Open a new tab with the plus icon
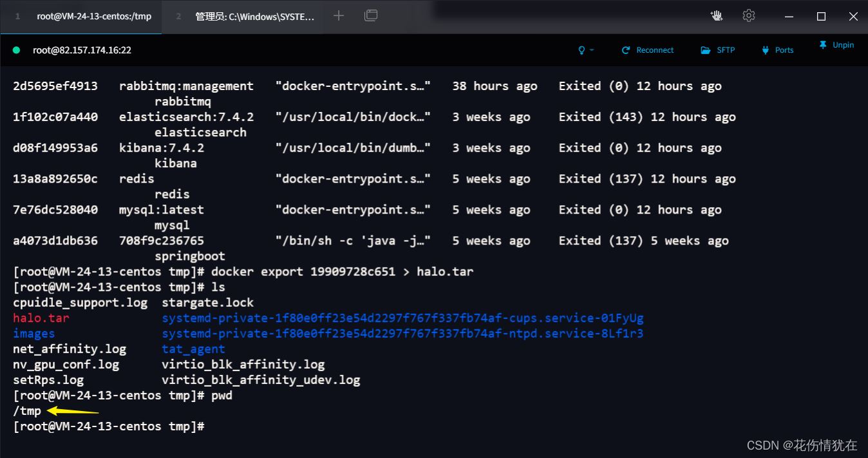The width and height of the screenshot is (868, 458). (339, 16)
